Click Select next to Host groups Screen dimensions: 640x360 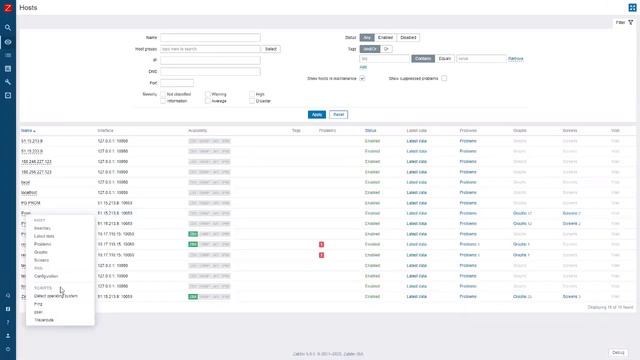click(x=271, y=49)
